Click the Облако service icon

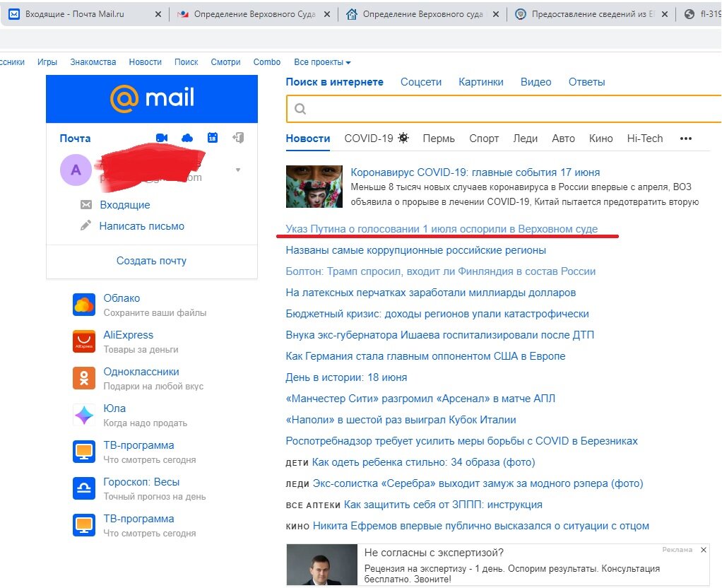(x=84, y=305)
